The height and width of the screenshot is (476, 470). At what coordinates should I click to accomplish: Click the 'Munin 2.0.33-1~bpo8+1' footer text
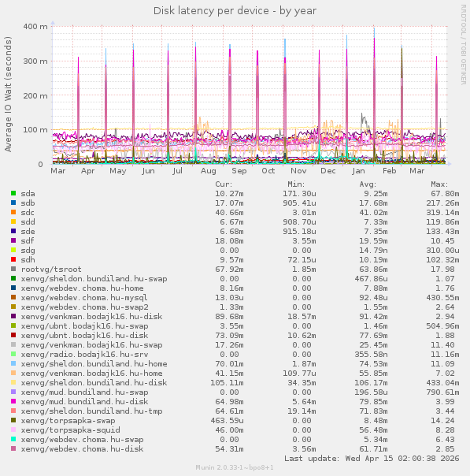235,467
